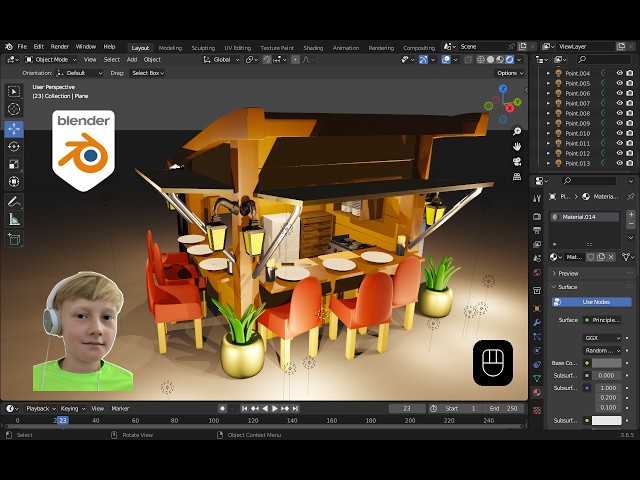Viewport: 640px width, 480px height.
Task: Switch to the Modeling workspace tab
Action: point(170,48)
